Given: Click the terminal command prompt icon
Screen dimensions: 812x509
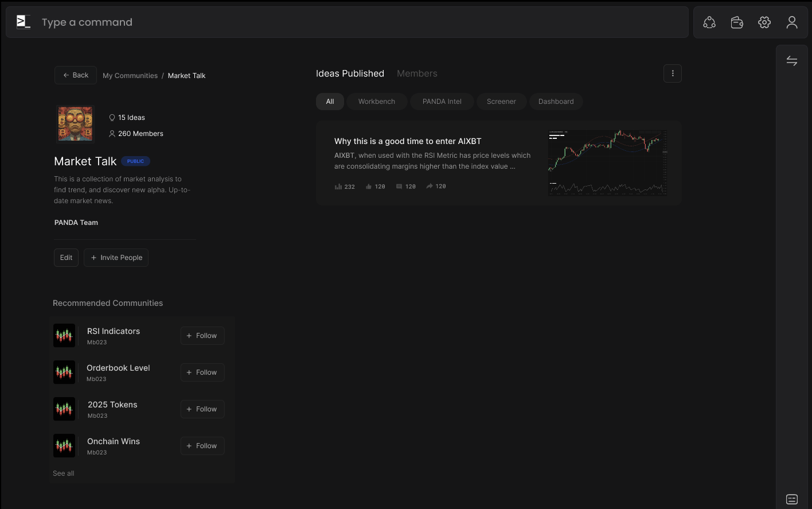Looking at the screenshot, I should coord(24,22).
